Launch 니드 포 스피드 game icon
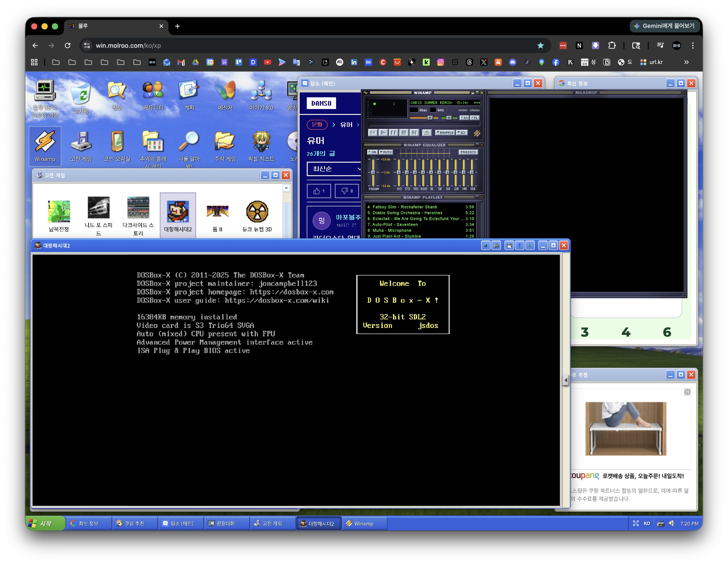Screen dimensions: 728x564 point(99,216)
